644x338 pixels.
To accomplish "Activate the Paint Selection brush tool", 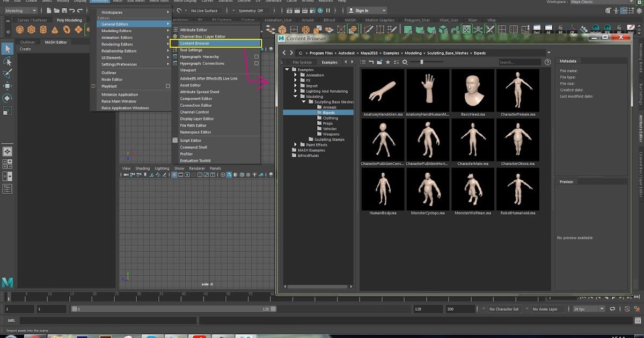I will (x=8, y=74).
